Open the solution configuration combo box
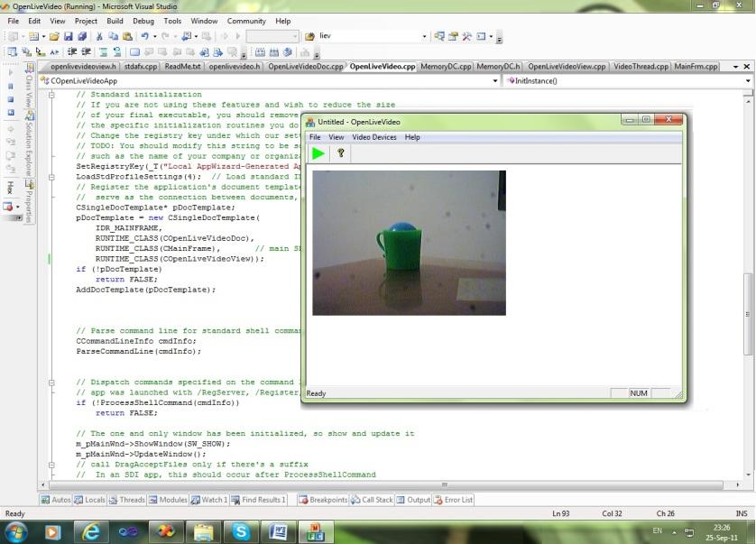 point(272,36)
